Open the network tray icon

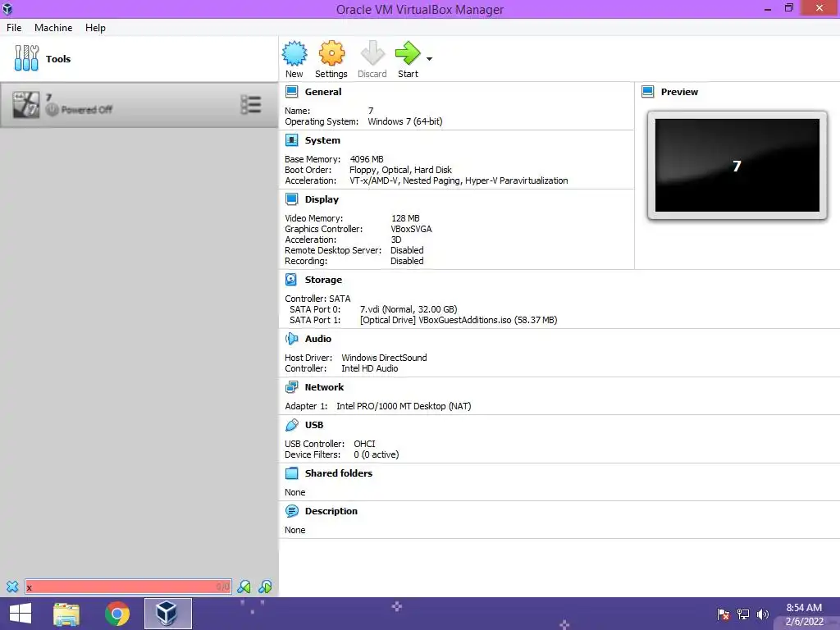(743, 614)
